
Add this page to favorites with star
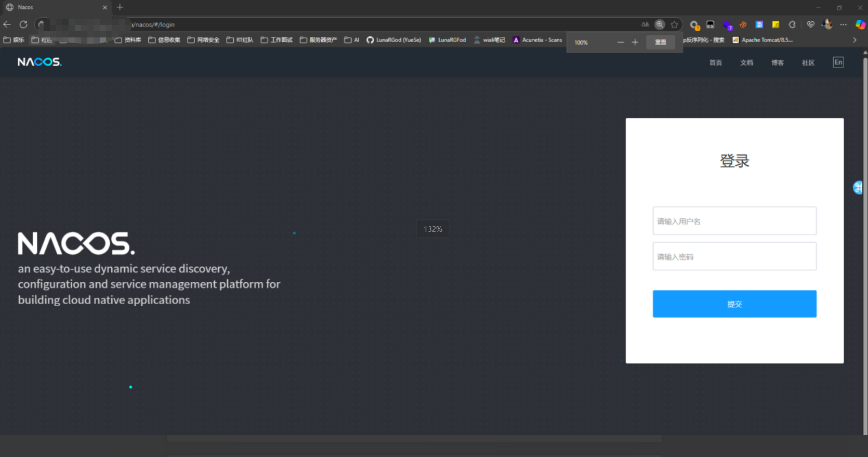pyautogui.click(x=674, y=24)
